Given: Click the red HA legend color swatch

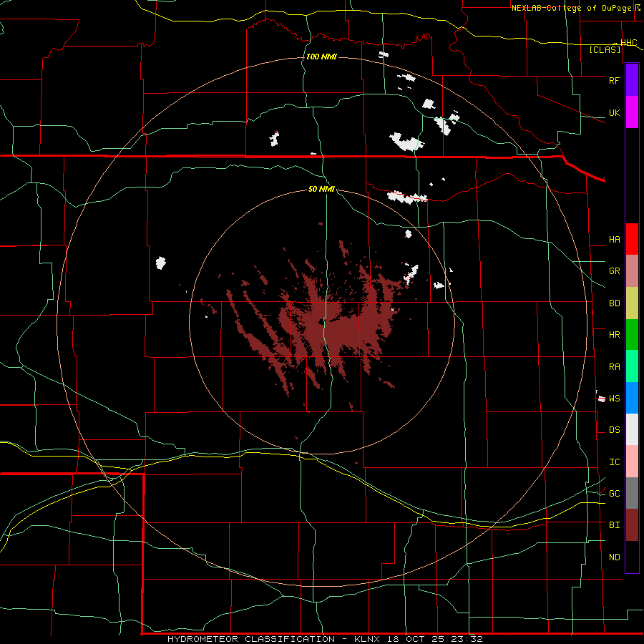Looking at the screenshot, I should (632, 238).
